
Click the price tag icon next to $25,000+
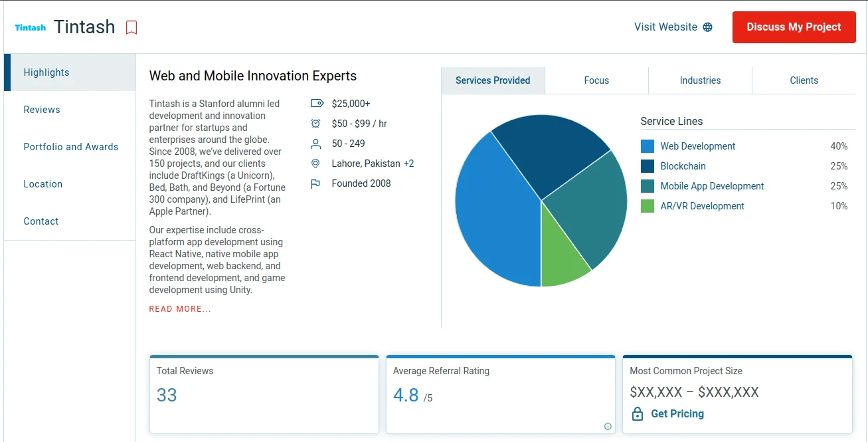tap(316, 104)
